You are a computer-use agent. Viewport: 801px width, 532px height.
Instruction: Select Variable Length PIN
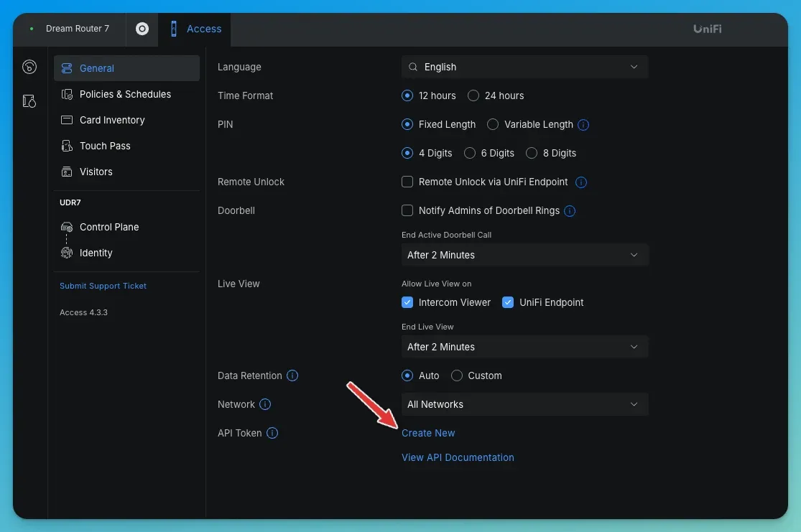[492, 124]
